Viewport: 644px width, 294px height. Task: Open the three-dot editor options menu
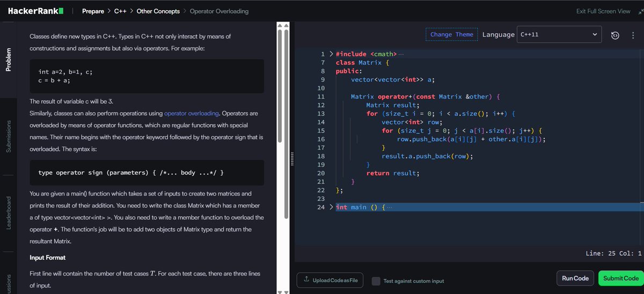(x=633, y=35)
